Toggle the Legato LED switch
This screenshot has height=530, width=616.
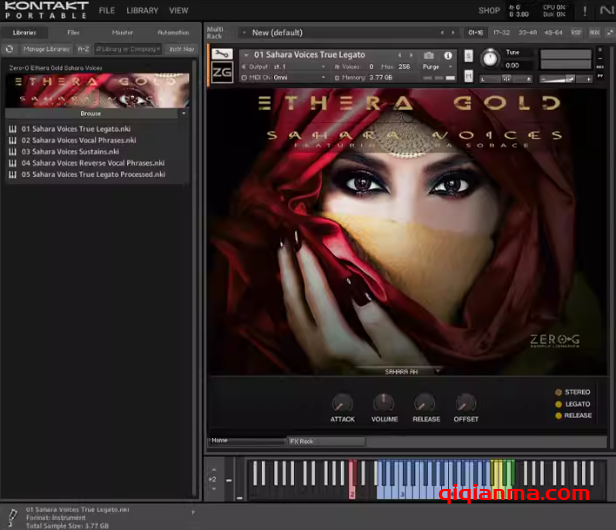point(558,404)
